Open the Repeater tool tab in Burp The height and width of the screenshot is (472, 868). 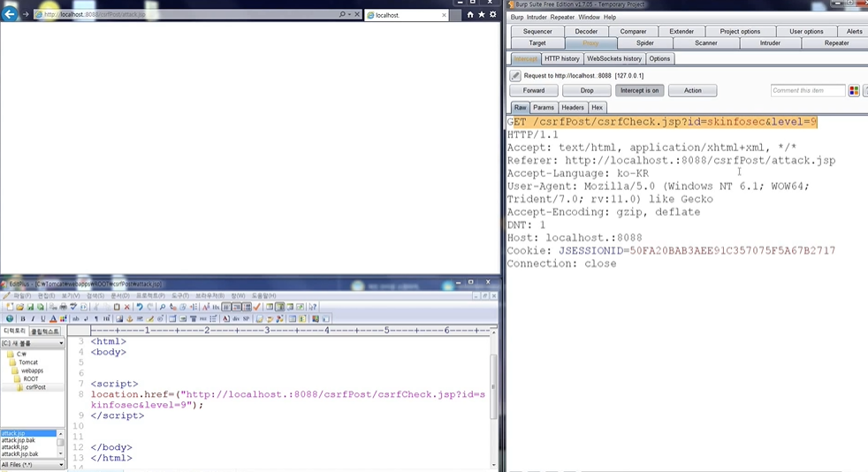pyautogui.click(x=836, y=43)
